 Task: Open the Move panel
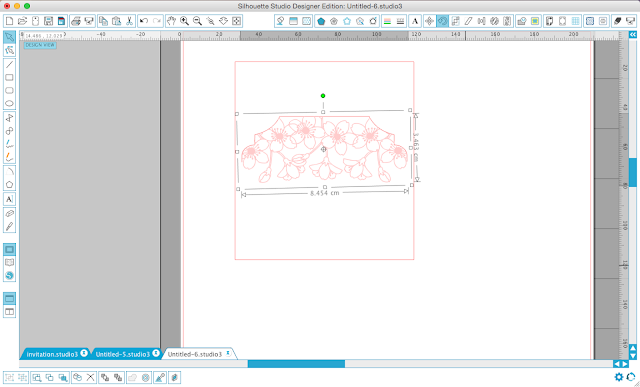(429, 21)
